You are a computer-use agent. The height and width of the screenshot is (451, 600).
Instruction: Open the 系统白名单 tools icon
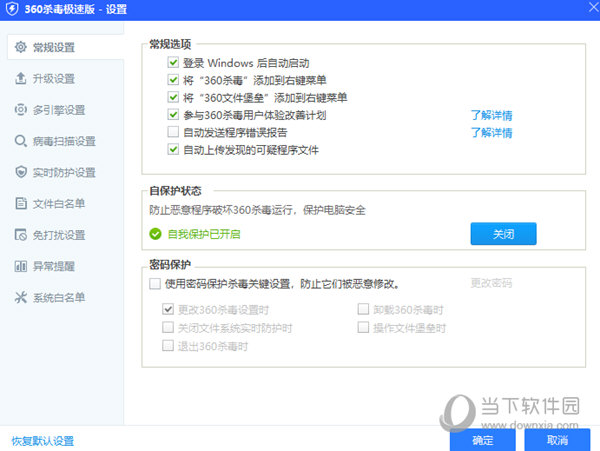(x=20, y=298)
